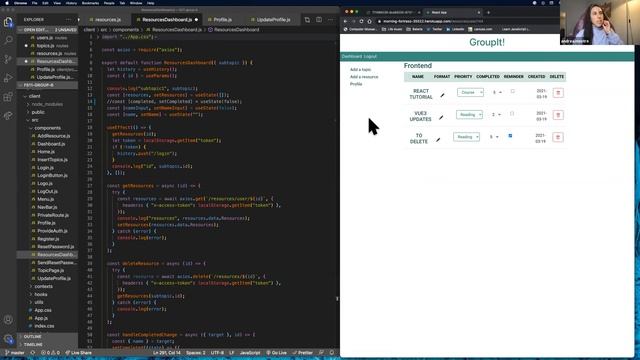Select the React App browser tab
The image size is (640, 360).
tap(452, 12)
